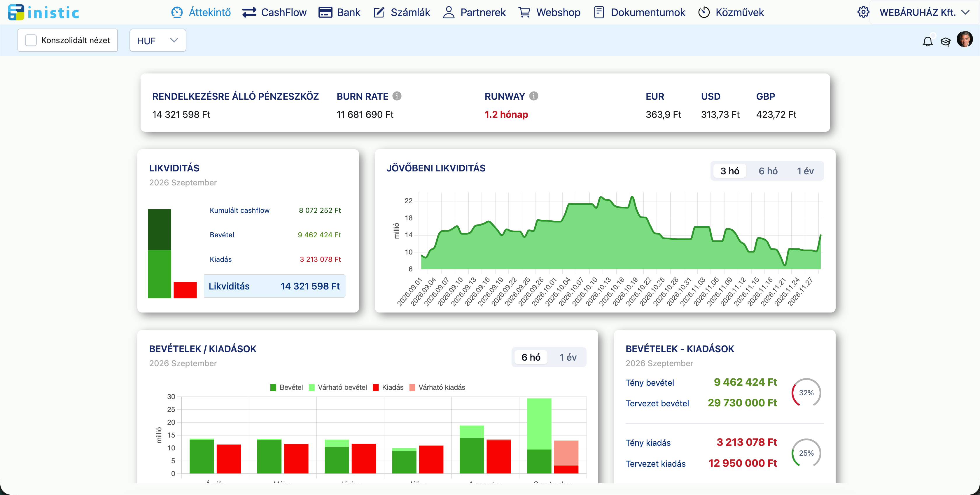Click the Közművek clock icon
The image size is (980, 495).
point(704,13)
